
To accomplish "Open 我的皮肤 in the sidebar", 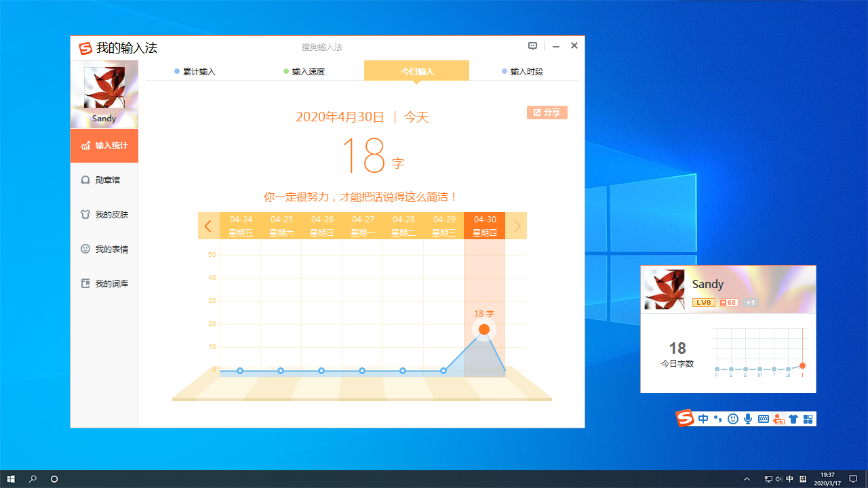I will (104, 215).
